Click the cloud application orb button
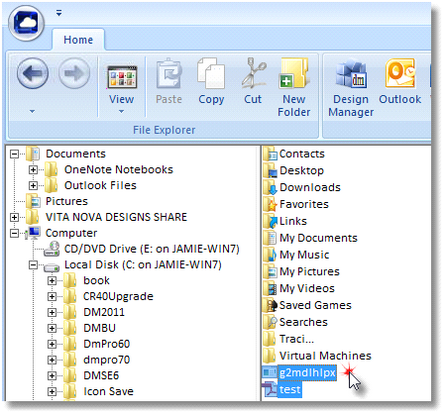445x415 pixels. (27, 22)
